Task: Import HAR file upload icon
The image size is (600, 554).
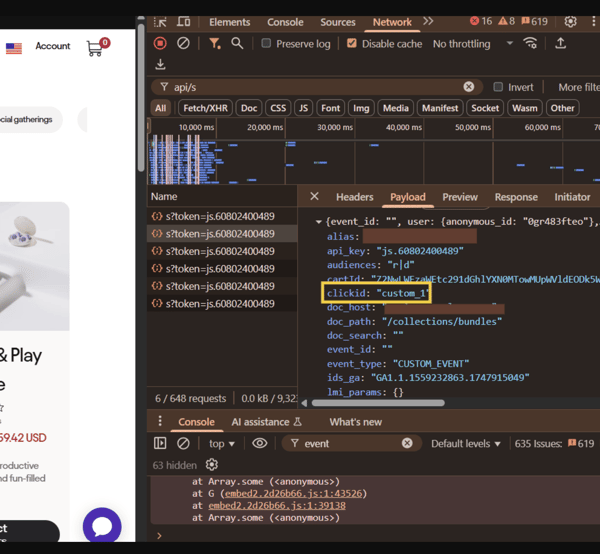Action: [561, 43]
